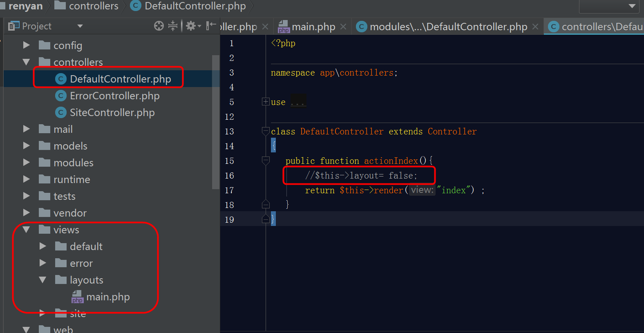Select the vendor folder row
The width and height of the screenshot is (644, 333).
pyautogui.click(x=112, y=213)
